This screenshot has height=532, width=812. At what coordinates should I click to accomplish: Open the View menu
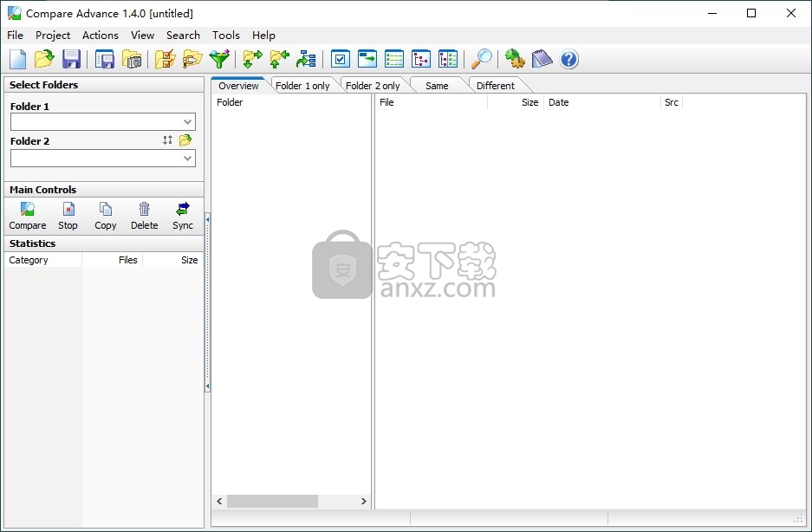142,36
